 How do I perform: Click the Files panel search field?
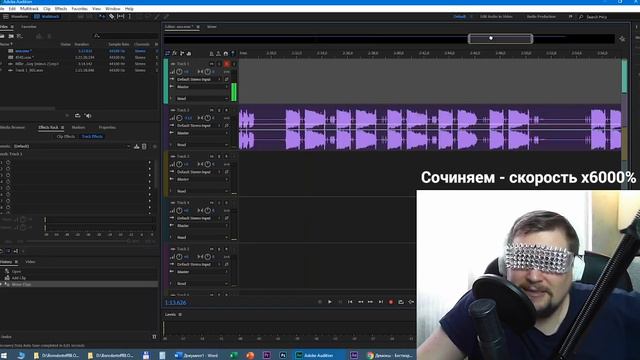tap(127, 36)
